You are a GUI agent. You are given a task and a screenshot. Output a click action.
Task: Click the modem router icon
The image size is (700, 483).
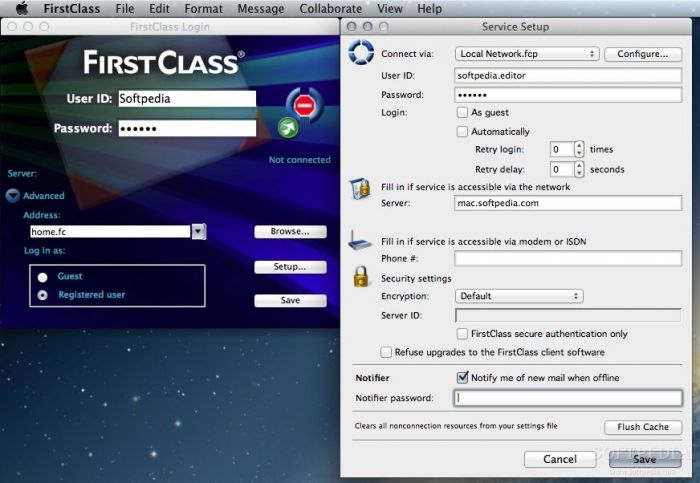pos(360,240)
